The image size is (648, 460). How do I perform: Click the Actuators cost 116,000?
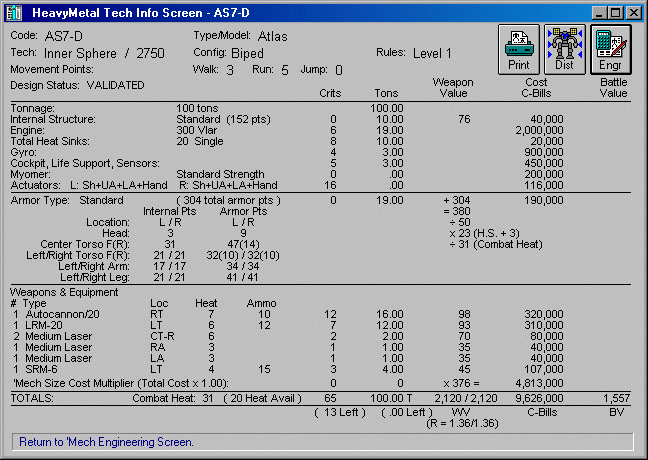tap(543, 185)
